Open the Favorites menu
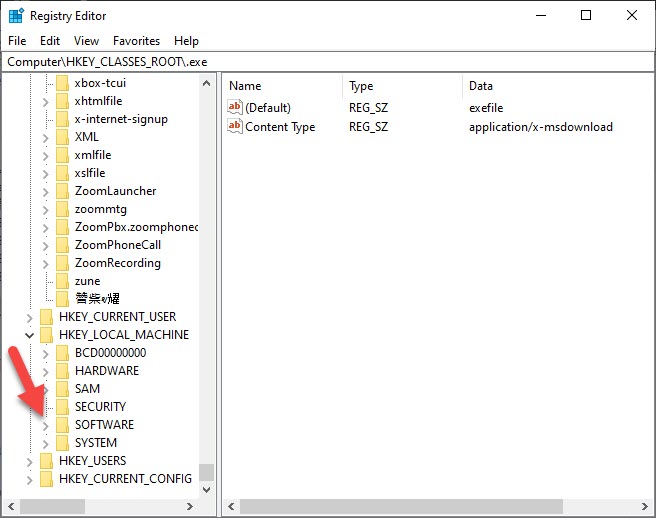Screen dimensions: 656x518 [136, 41]
